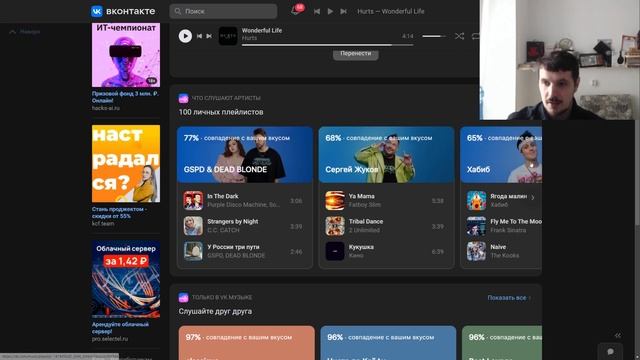Open the 96% match green card
The image size is (640, 360).
click(502, 343)
